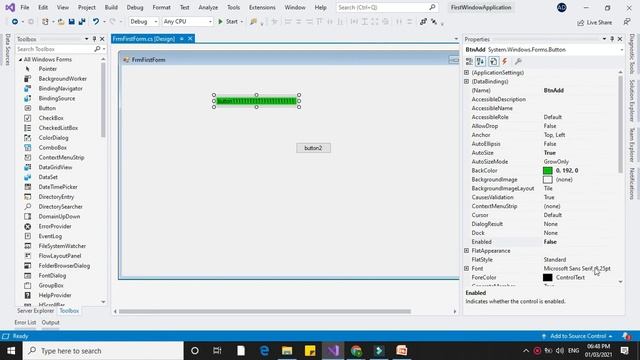
Task: Select the FrmFirstForm.cs [Design] tab
Action: tap(144, 39)
